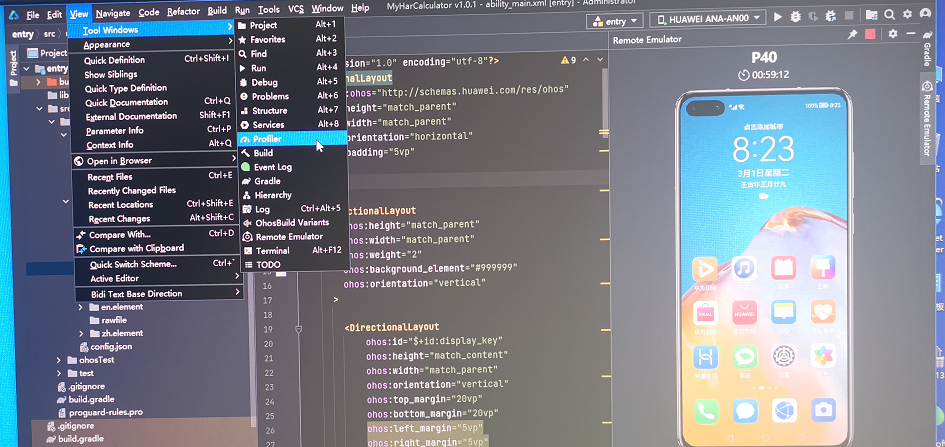This screenshot has width=945, height=447.
Task: Select proguard-rules.pro file
Action: coord(99,413)
